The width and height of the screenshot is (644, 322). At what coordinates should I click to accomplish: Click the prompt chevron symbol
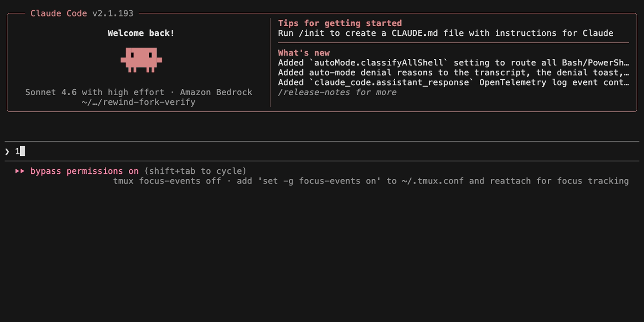click(7, 151)
